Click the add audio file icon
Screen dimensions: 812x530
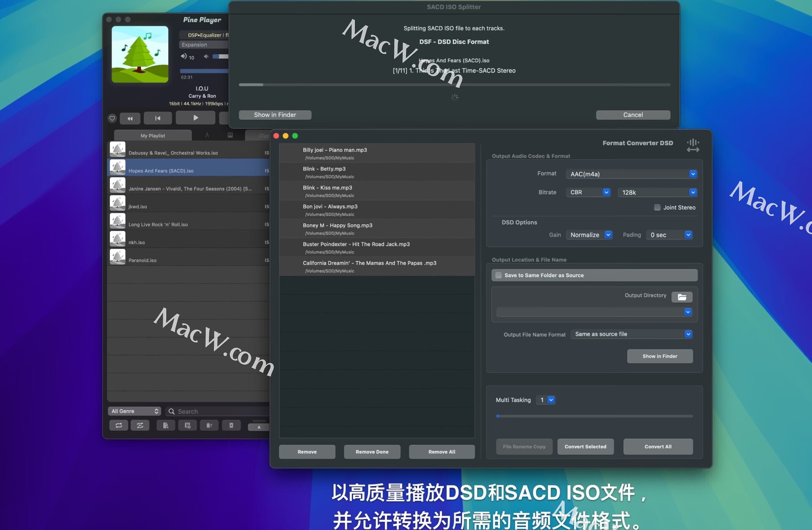click(x=166, y=426)
